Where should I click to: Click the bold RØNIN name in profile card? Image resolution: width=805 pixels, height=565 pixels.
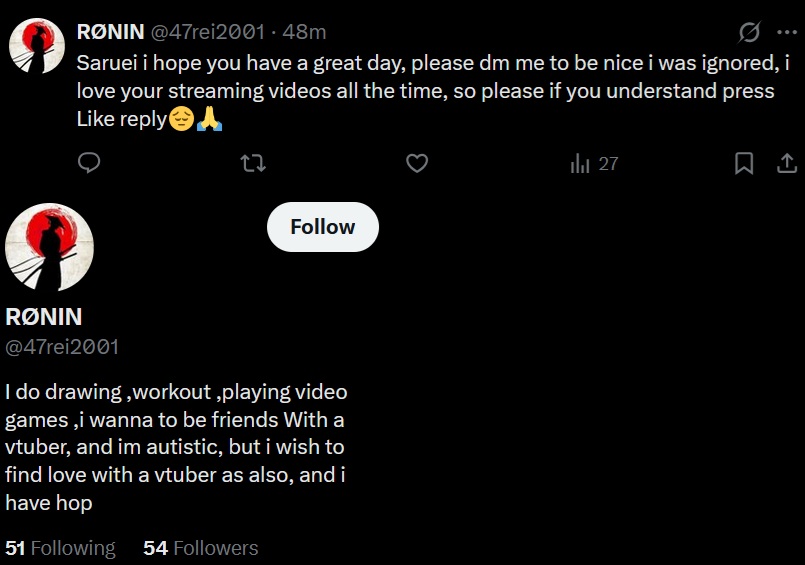point(44,317)
